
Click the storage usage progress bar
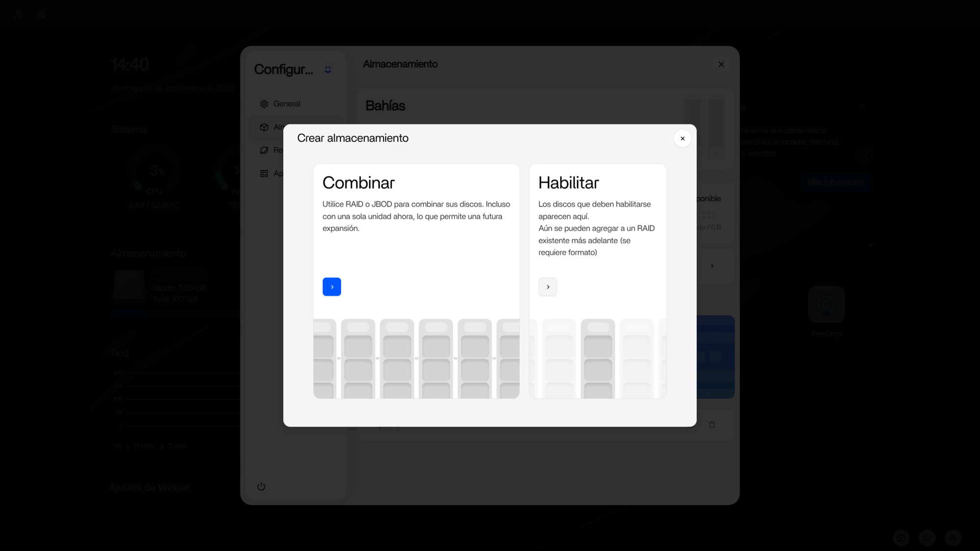coord(174,314)
